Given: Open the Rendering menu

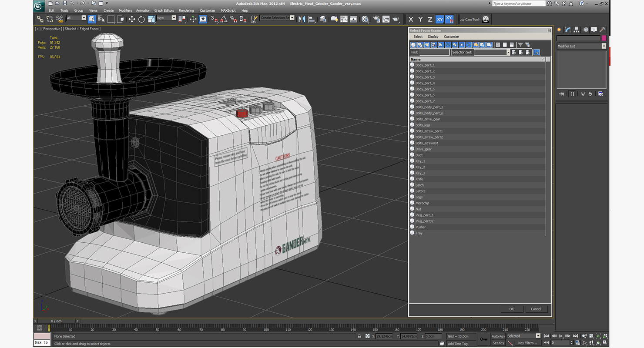Looking at the screenshot, I should pos(186,10).
